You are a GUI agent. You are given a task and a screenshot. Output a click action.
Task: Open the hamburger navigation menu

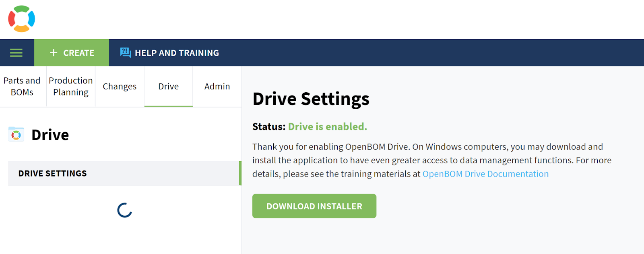click(16, 53)
